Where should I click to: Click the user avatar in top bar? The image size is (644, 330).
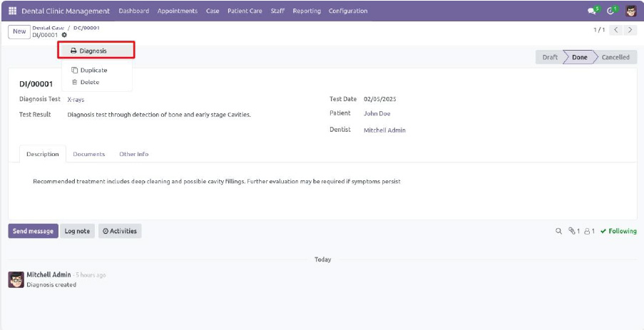631,11
